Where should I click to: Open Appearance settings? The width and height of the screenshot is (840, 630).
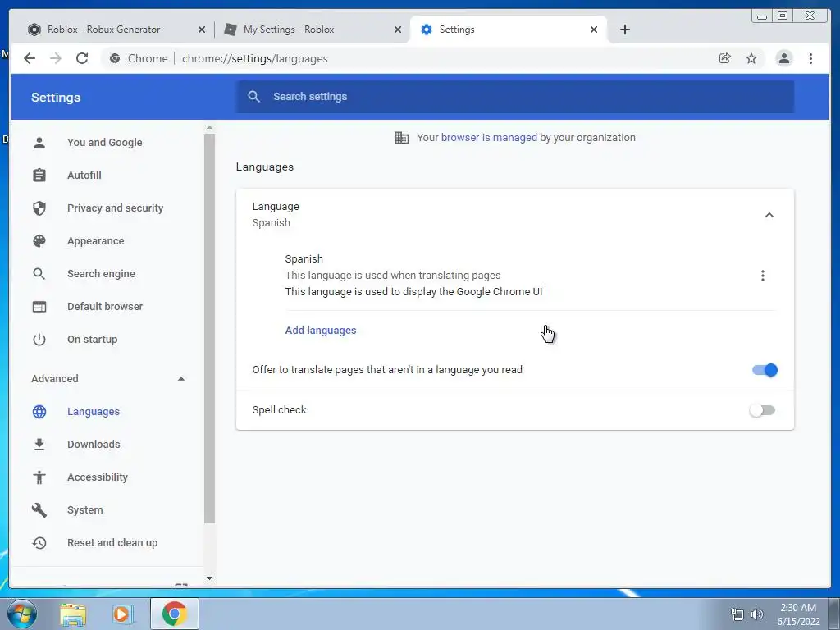click(x=95, y=241)
